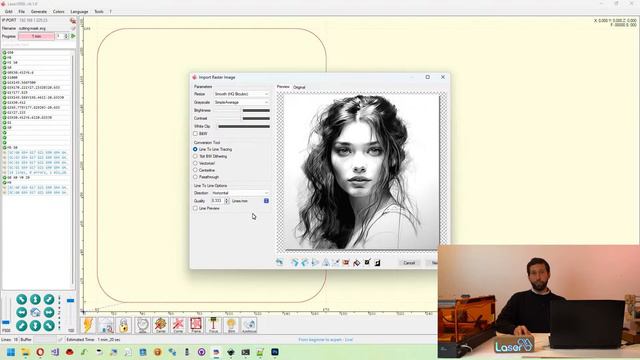This screenshot has width=640, height=360.
Task: Jog the laser upward with the up arrow
Action: click(x=35, y=299)
